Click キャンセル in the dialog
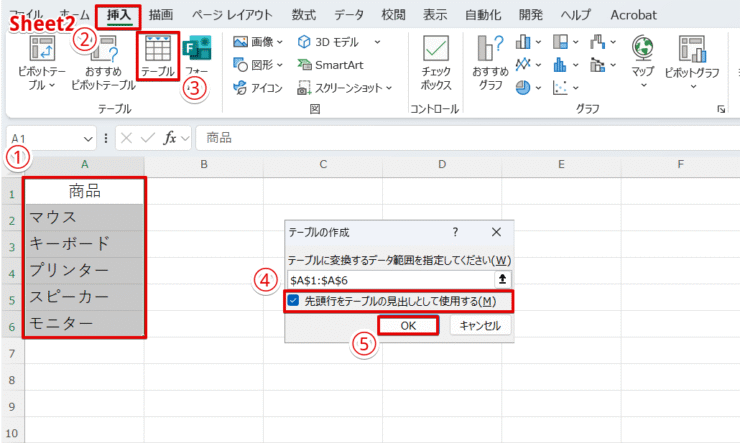This screenshot has width=740, height=443. (x=480, y=326)
